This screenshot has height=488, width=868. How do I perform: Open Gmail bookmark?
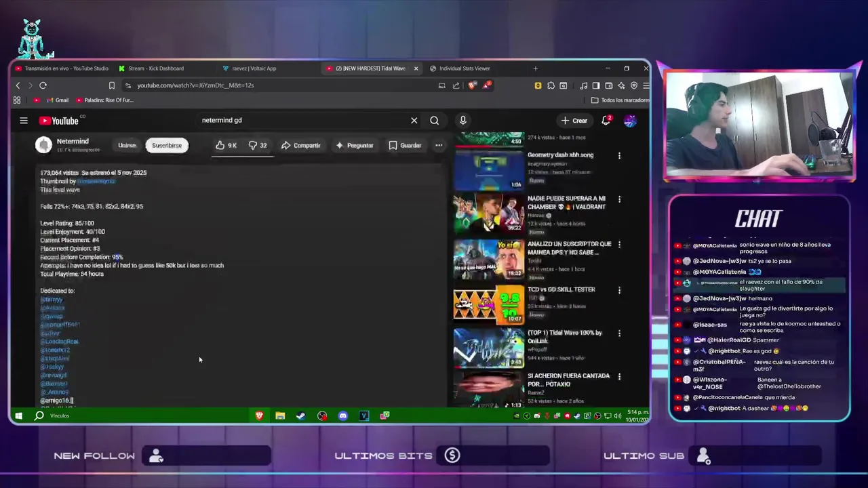(x=56, y=100)
